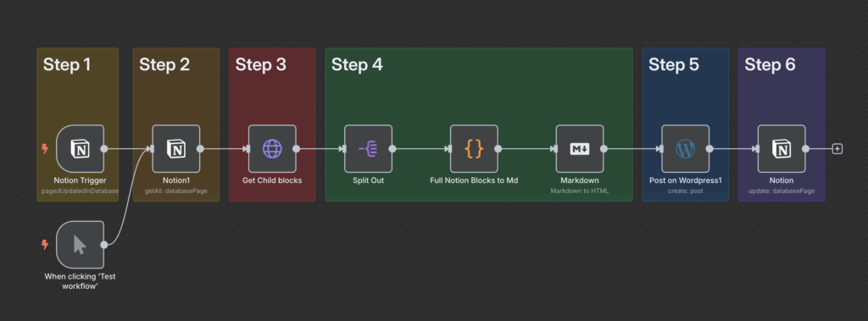
Task: Click the Step 3 sticky note title
Action: point(261,64)
